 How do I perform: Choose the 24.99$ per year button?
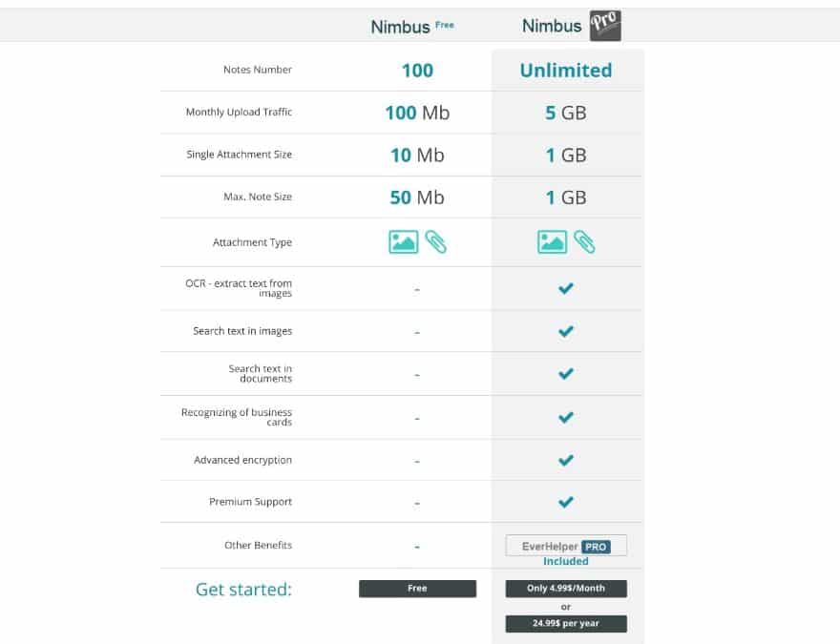point(566,624)
